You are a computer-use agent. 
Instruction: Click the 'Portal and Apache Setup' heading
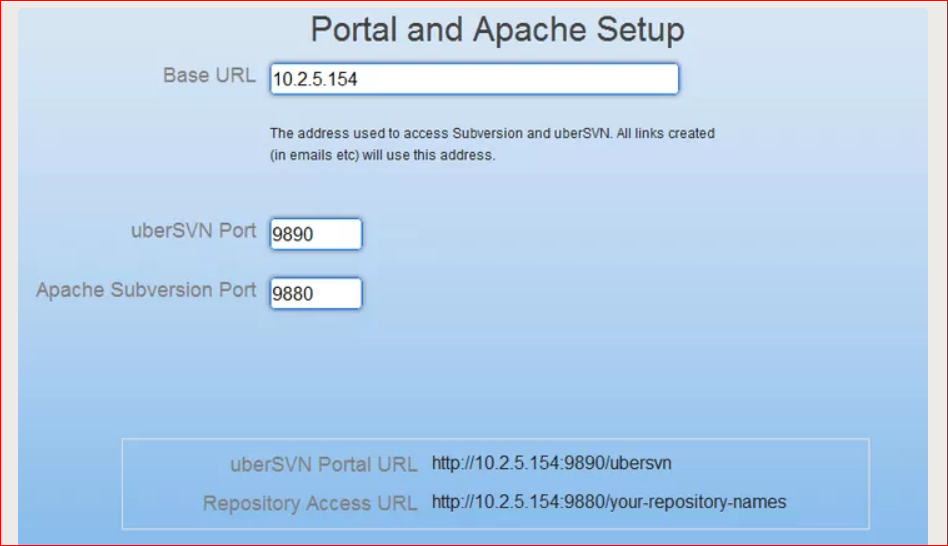coord(497,29)
